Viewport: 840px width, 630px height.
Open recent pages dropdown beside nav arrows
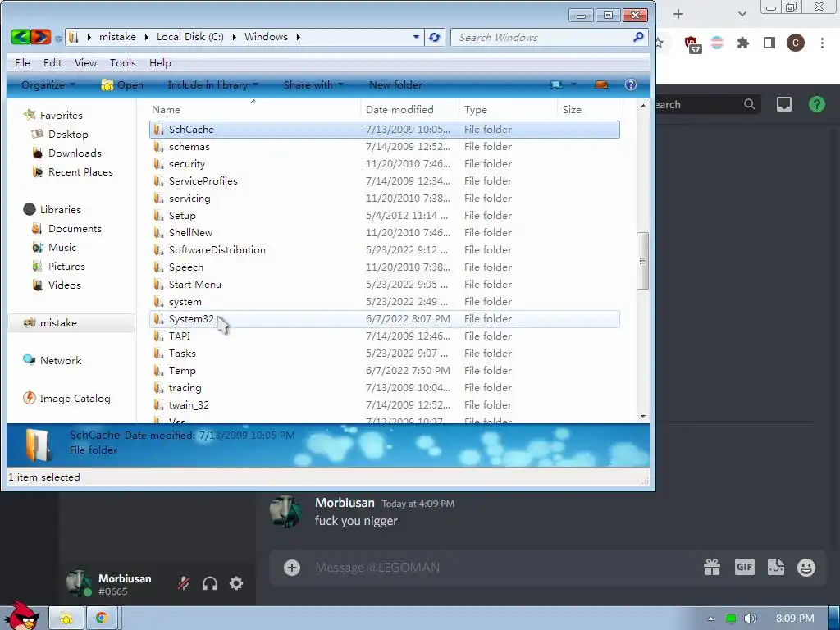[58, 38]
